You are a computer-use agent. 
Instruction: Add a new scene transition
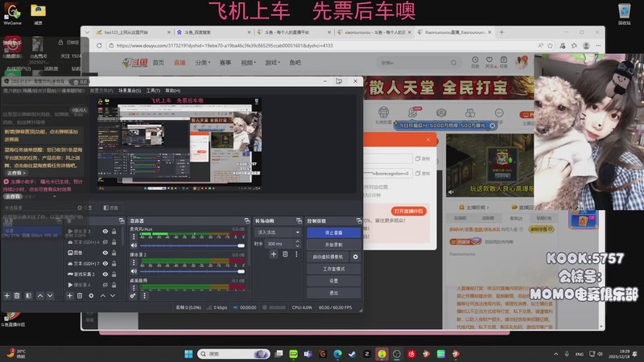[x=274, y=254]
